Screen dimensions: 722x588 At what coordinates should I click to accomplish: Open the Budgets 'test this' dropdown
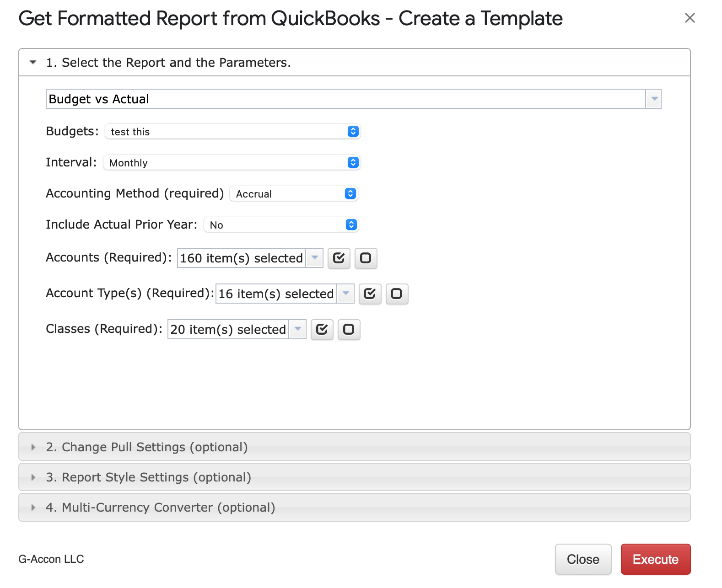233,132
